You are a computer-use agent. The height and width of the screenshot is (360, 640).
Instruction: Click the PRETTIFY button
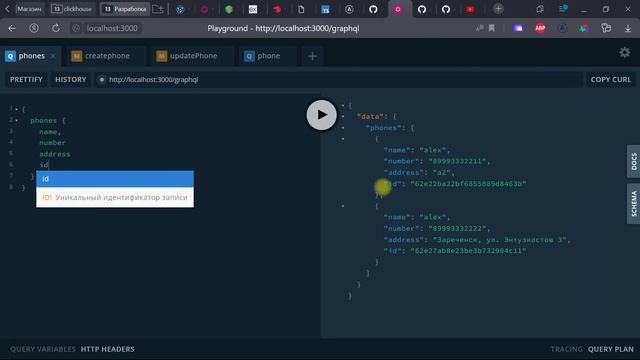[x=26, y=80]
